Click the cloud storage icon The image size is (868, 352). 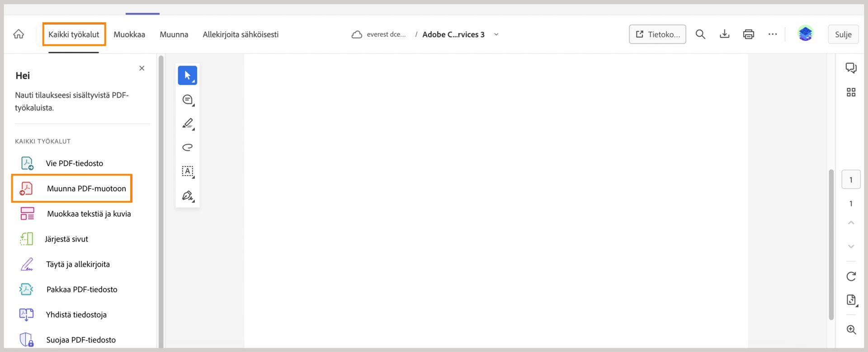click(x=357, y=34)
